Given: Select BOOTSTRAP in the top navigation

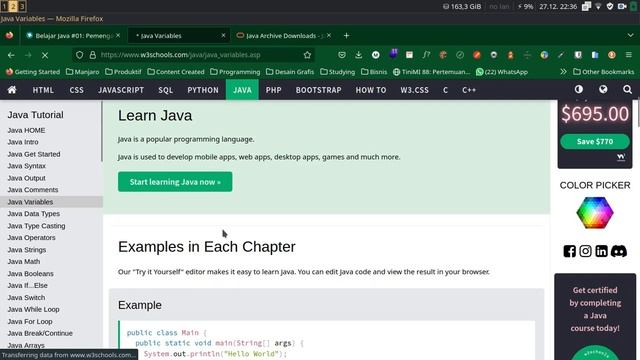Looking at the screenshot, I should 318,90.
